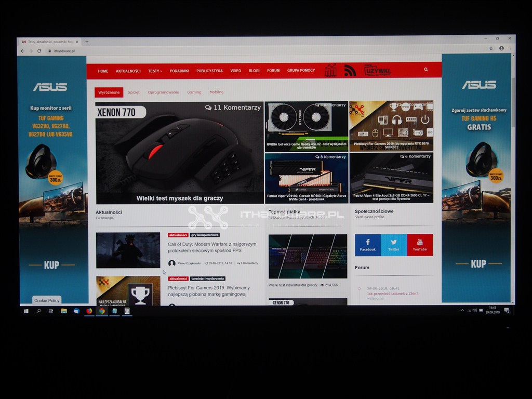
Task: Open Call of Duty: Modern Warfare headline
Action: (x=212, y=247)
